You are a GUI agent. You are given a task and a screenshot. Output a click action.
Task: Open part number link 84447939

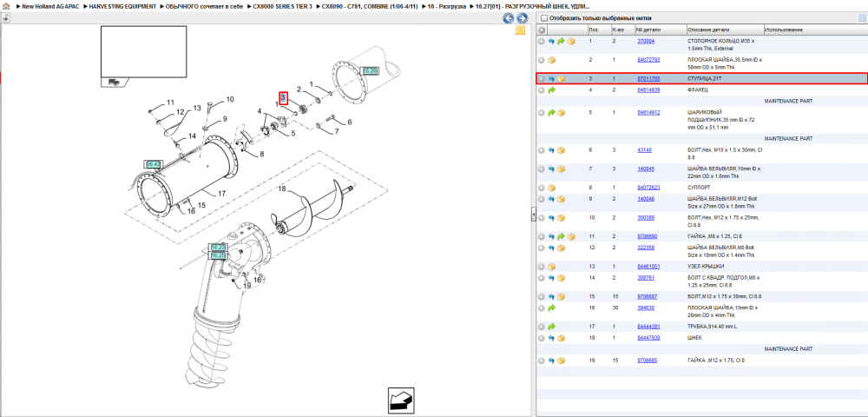point(648,338)
